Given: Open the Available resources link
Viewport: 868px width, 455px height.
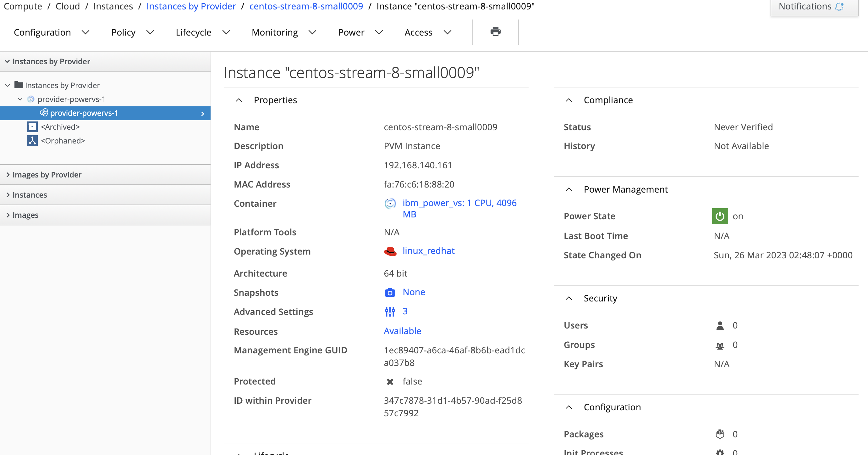Looking at the screenshot, I should (x=402, y=331).
